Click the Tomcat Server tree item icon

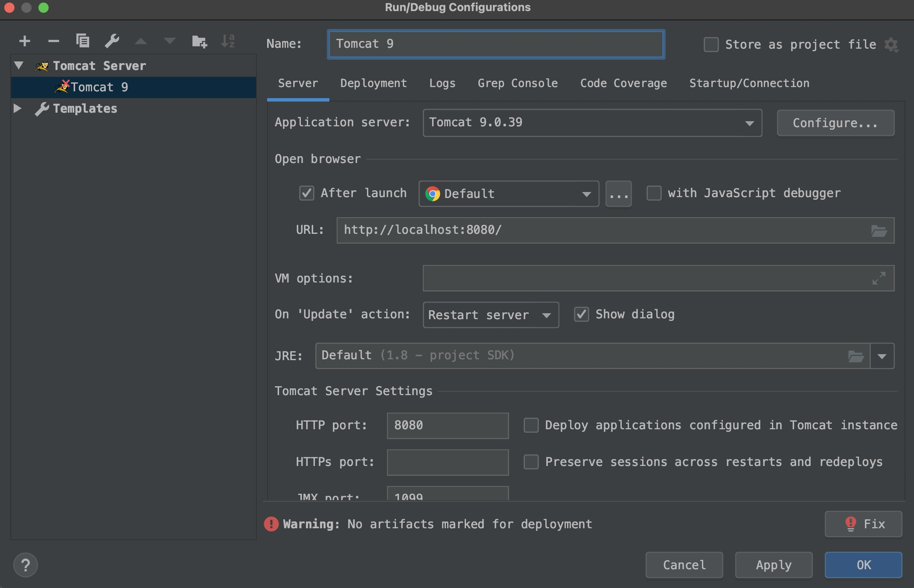[41, 65]
